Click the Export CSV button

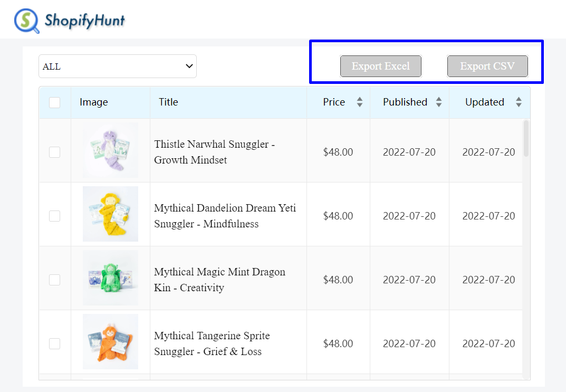488,66
